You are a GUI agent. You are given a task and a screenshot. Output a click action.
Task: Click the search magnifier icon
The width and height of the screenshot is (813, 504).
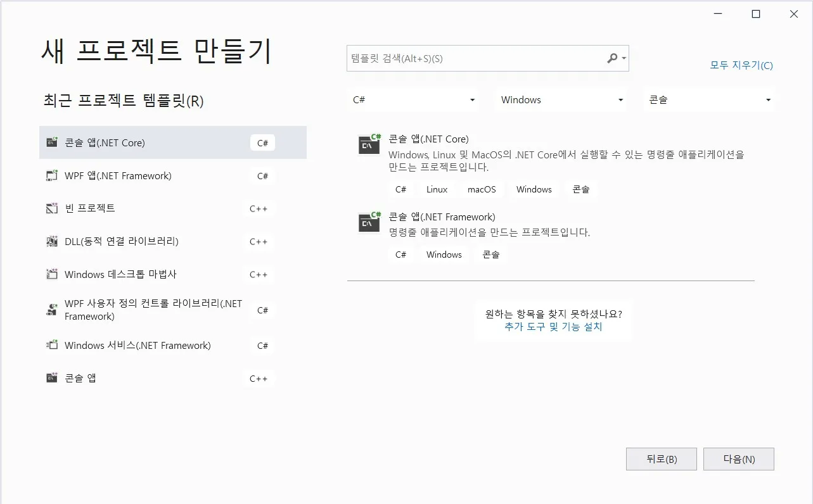(x=611, y=58)
